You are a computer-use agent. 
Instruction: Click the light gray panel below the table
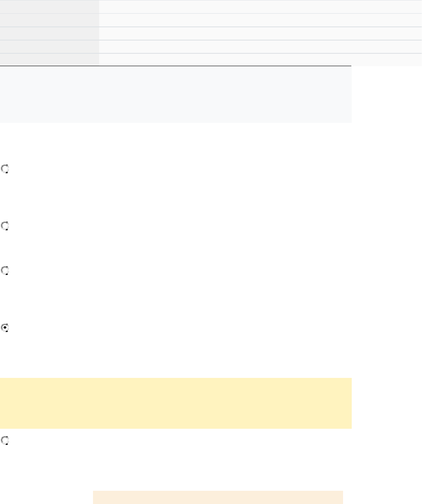click(176, 95)
